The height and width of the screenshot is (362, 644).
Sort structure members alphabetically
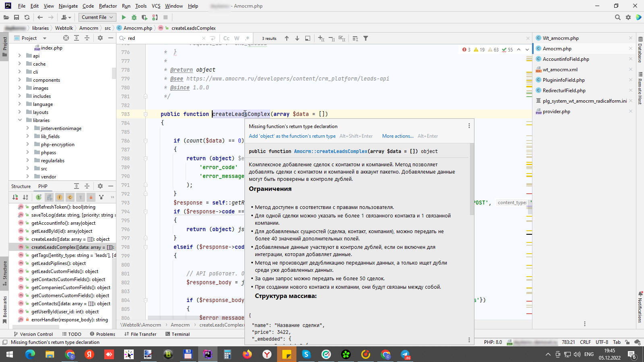point(25,197)
